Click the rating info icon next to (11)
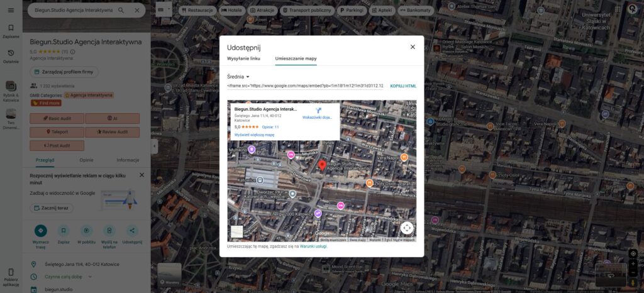This screenshot has height=293, width=644. point(73,52)
